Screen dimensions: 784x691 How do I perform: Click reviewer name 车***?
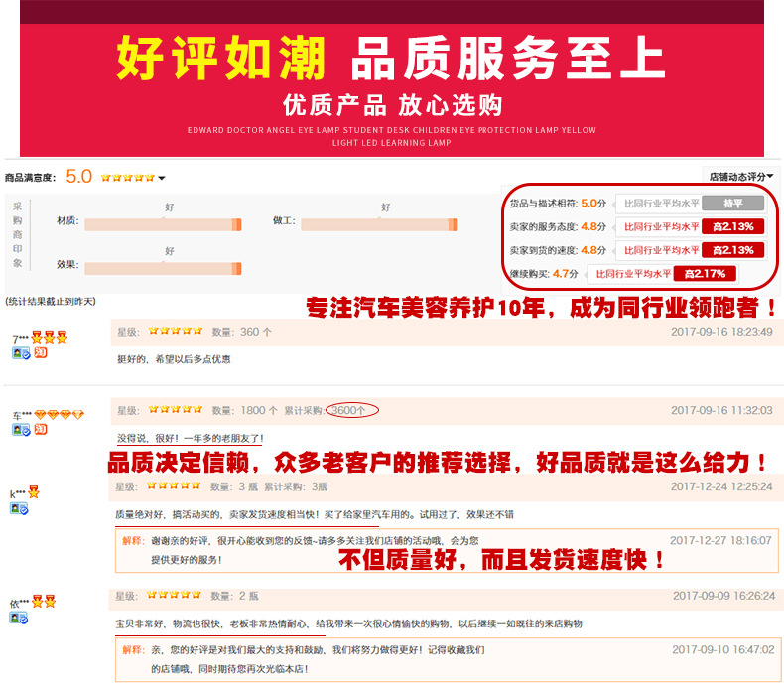tap(22, 415)
